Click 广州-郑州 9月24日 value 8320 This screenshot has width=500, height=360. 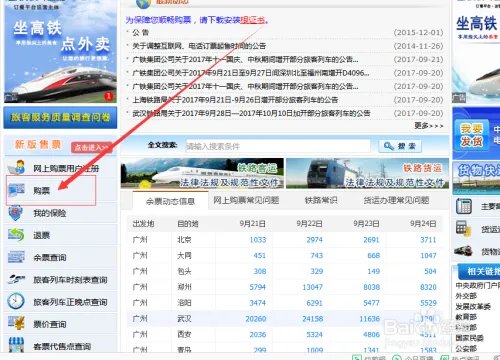click(428, 287)
